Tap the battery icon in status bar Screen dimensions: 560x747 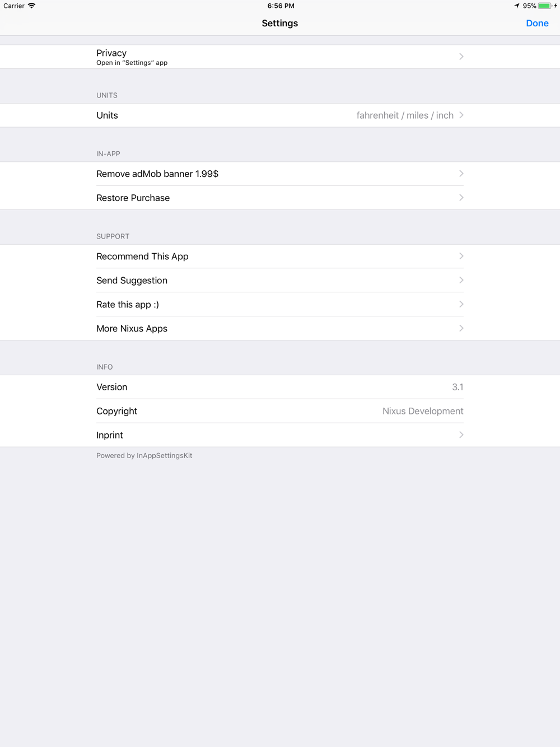point(545,6)
